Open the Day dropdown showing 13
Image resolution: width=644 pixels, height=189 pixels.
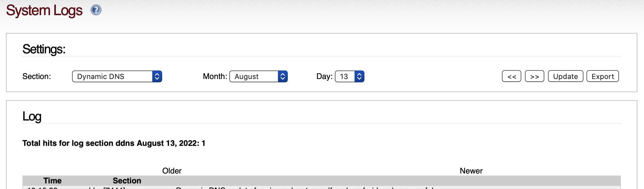[x=350, y=76]
